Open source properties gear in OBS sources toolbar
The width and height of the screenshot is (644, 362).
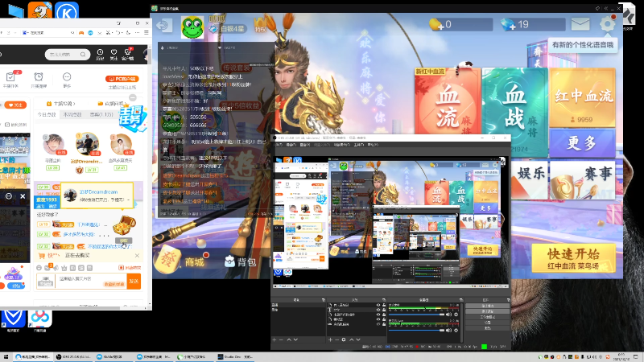(344, 339)
